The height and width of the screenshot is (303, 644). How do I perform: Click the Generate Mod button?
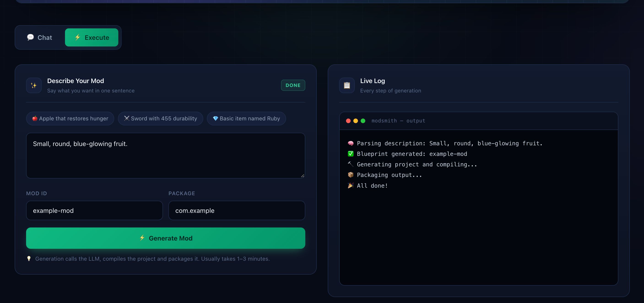[x=165, y=238]
